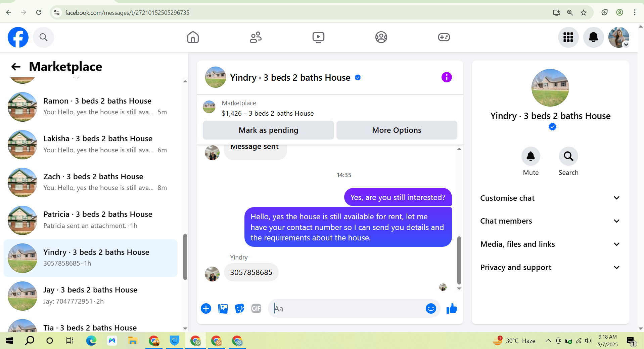Expand Customise chat section

(x=550, y=198)
